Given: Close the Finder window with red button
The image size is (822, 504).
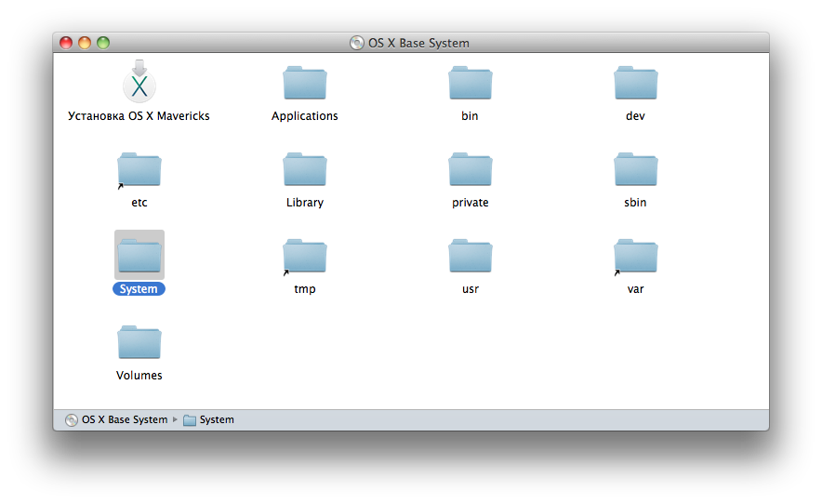Looking at the screenshot, I should tap(66, 43).
